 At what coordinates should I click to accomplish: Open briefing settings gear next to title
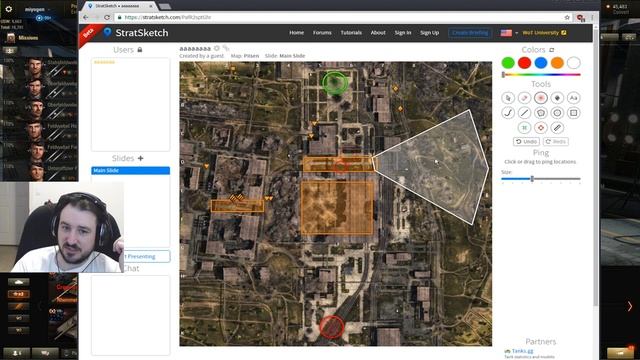coord(217,48)
